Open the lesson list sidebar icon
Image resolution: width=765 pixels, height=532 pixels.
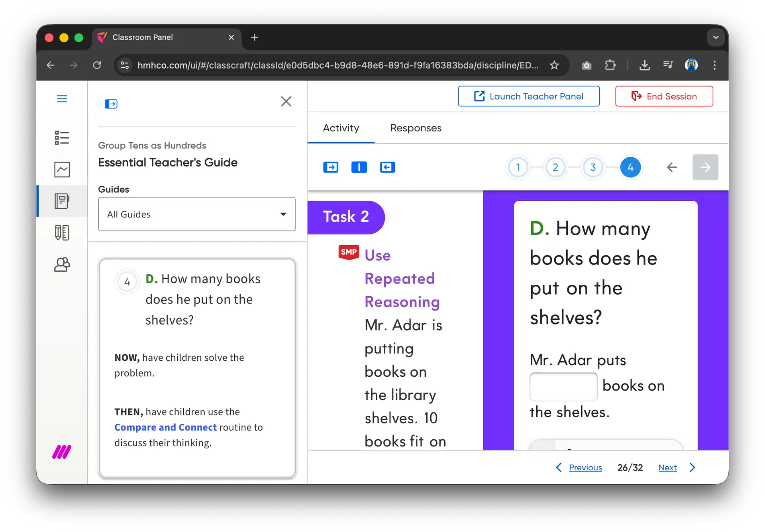pyautogui.click(x=62, y=138)
